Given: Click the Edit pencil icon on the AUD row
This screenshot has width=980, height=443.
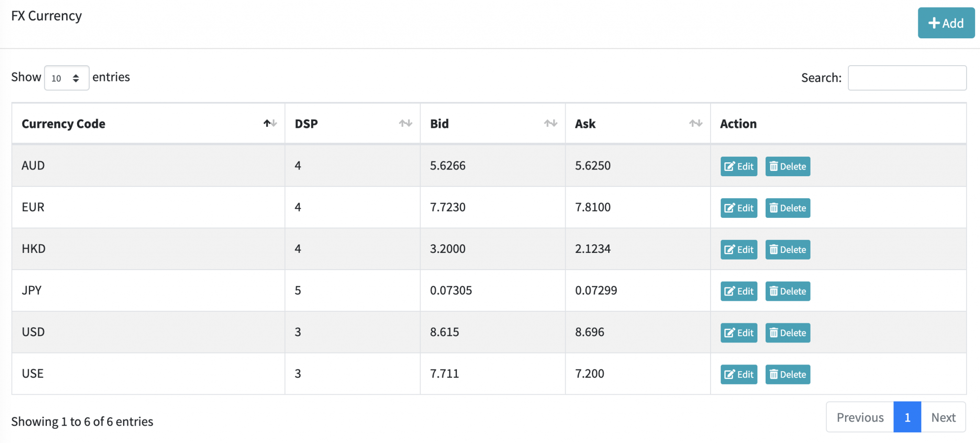Looking at the screenshot, I should pyautogui.click(x=729, y=166).
